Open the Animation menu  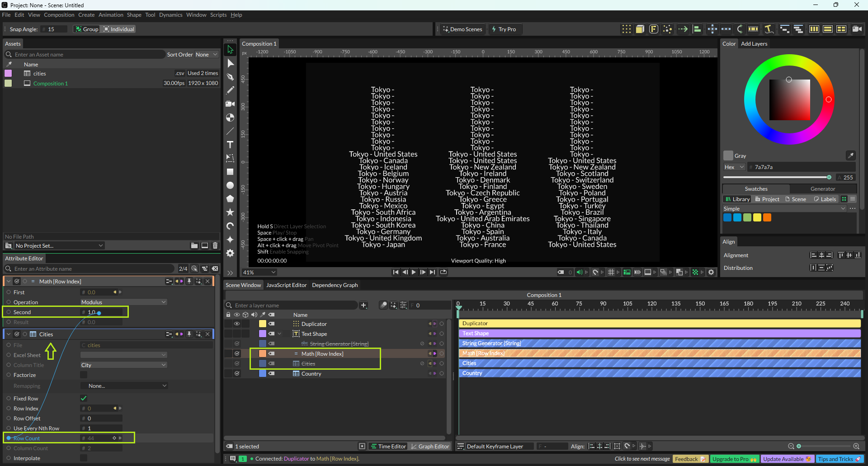[x=111, y=15]
